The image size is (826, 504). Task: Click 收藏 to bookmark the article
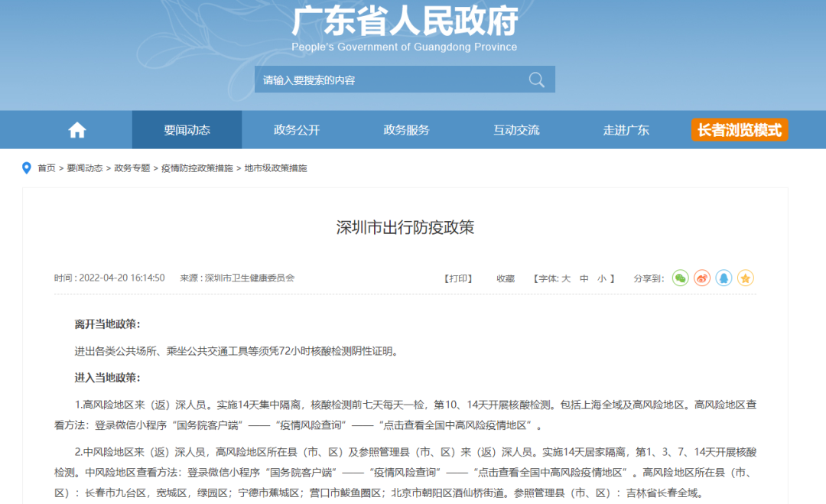pos(506,278)
